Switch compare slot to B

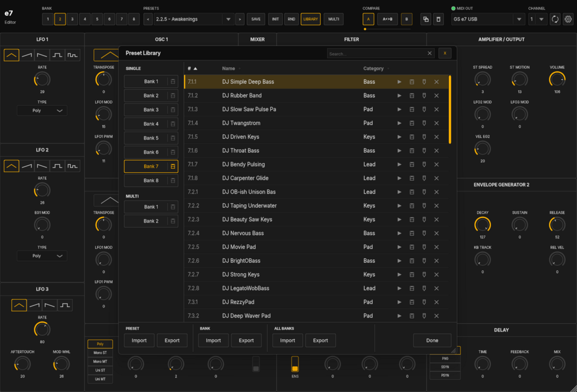coord(406,19)
